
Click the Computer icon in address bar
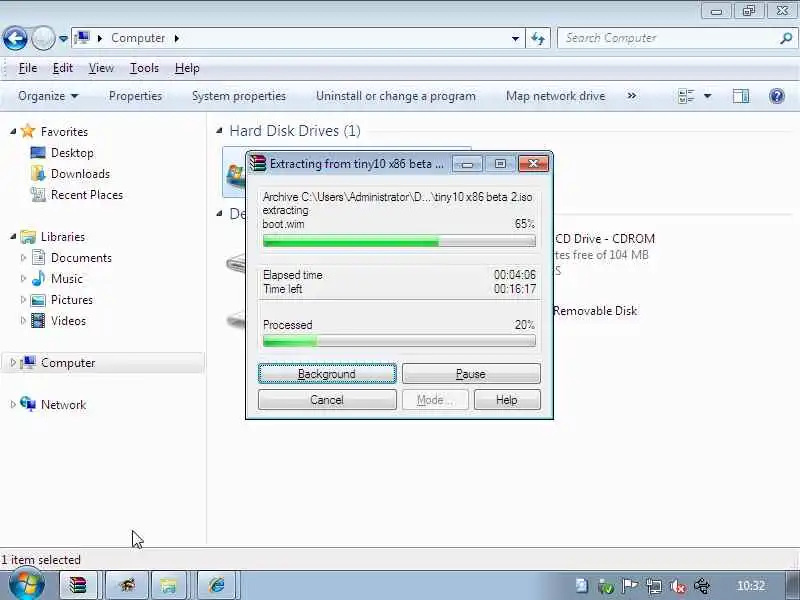[83, 38]
